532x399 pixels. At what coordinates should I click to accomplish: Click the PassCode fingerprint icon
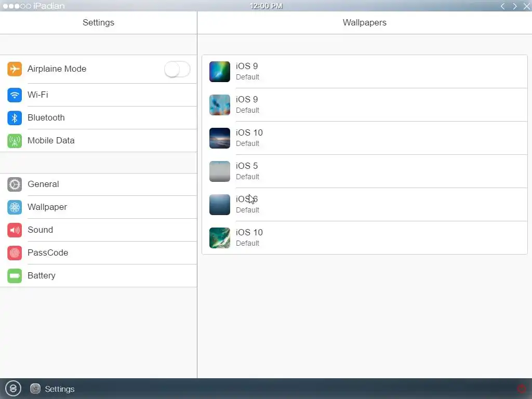[x=15, y=253]
